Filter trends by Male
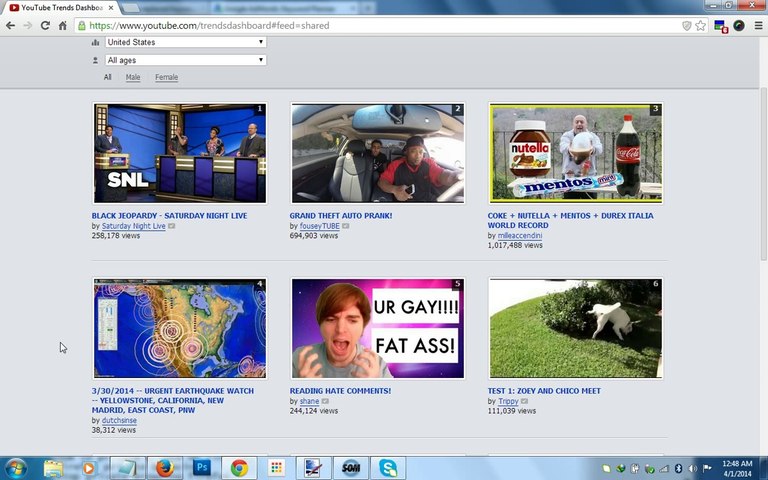The image size is (768, 480). [x=133, y=77]
